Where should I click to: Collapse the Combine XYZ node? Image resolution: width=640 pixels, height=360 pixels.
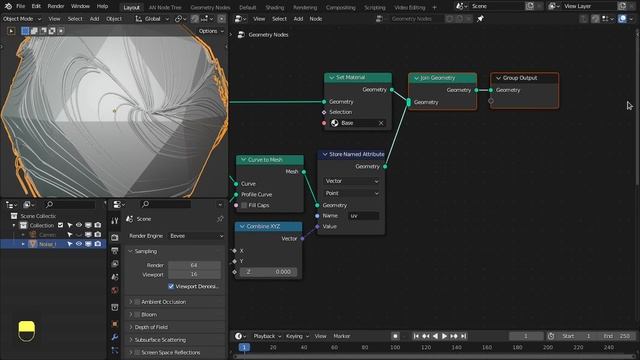(x=242, y=226)
